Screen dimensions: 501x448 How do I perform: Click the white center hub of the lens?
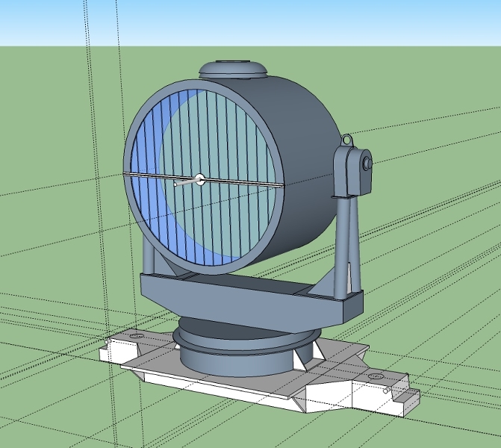199,178
